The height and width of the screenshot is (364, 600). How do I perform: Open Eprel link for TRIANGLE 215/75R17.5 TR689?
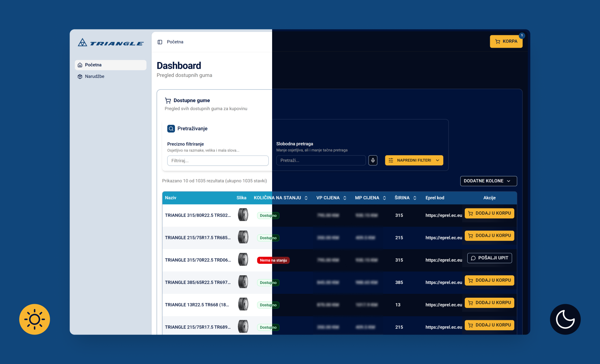click(x=444, y=328)
